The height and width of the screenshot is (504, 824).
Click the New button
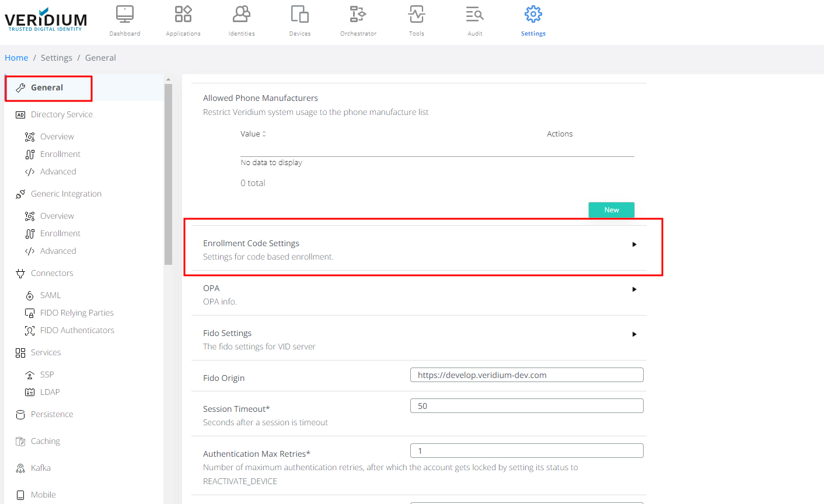coord(611,210)
